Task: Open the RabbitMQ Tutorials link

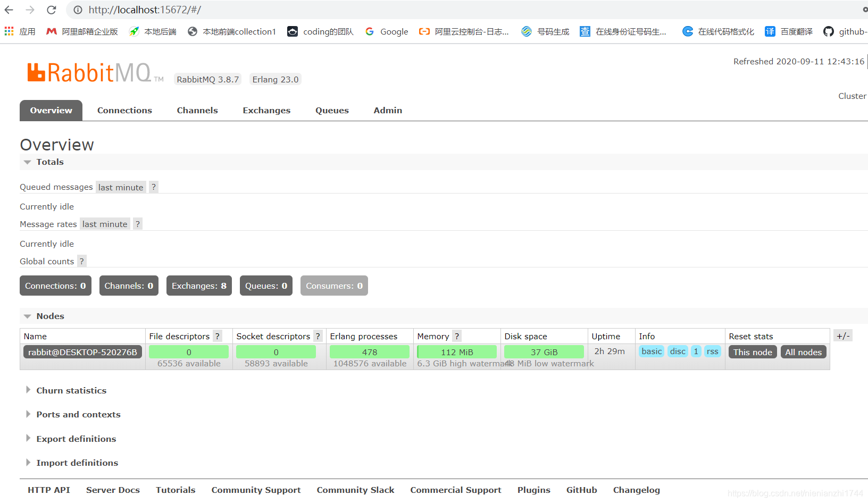Action: (x=176, y=490)
